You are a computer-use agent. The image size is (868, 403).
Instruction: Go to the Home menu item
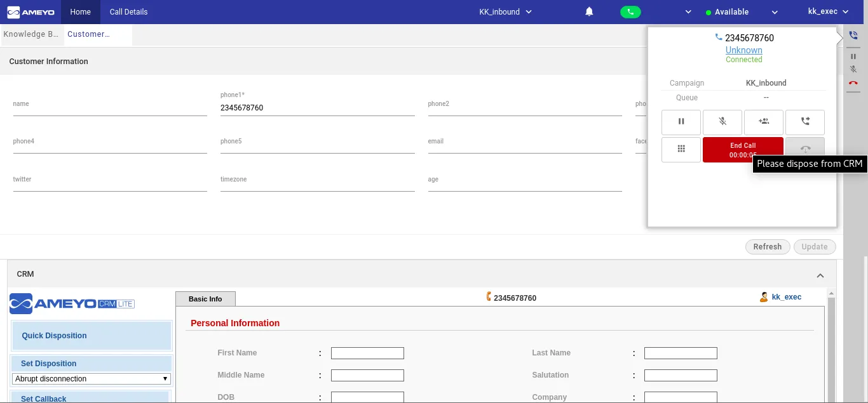tap(81, 12)
